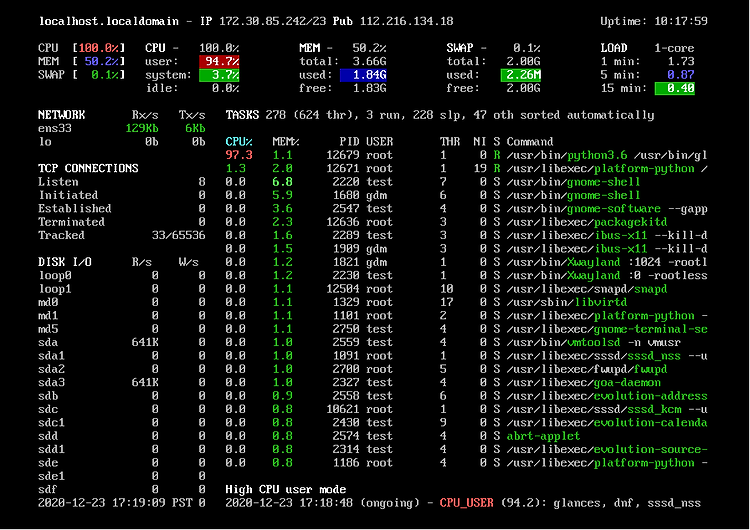
Task: Click the CPU user 94.7% red box
Action: click(219, 61)
